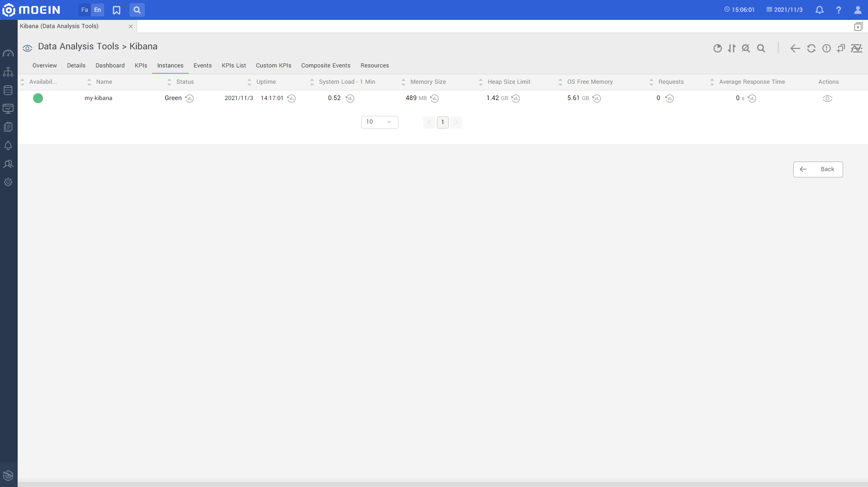This screenshot has height=487, width=868.
Task: View my-kibana row with Actions eye icon
Action: tap(827, 99)
